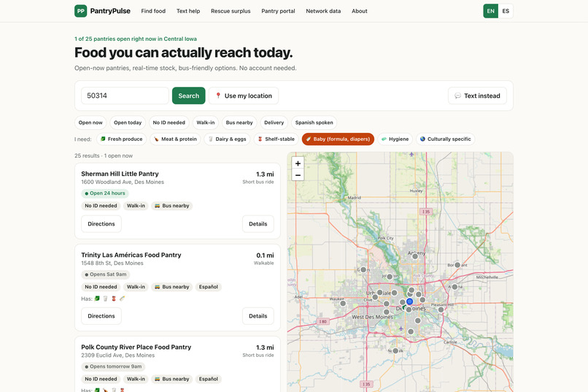Toggle the Open today filter
588x392 pixels.
(128, 123)
